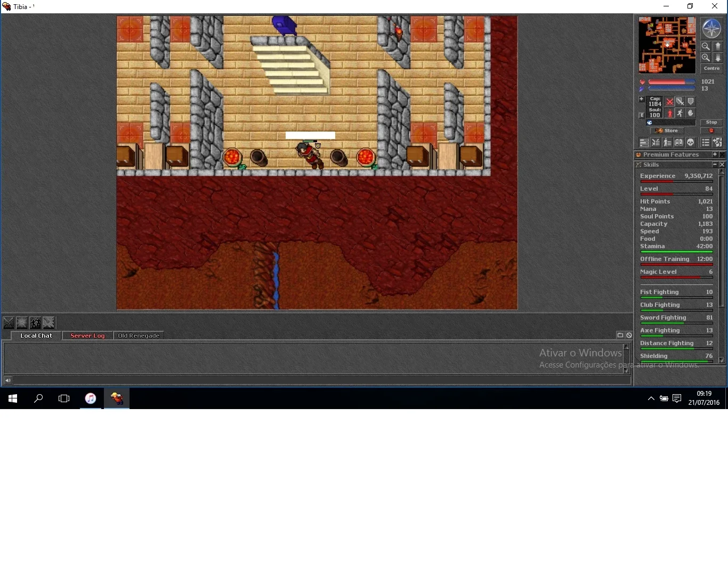Open the Old Renegade chat tab
This screenshot has width=728, height=587.
tap(139, 336)
